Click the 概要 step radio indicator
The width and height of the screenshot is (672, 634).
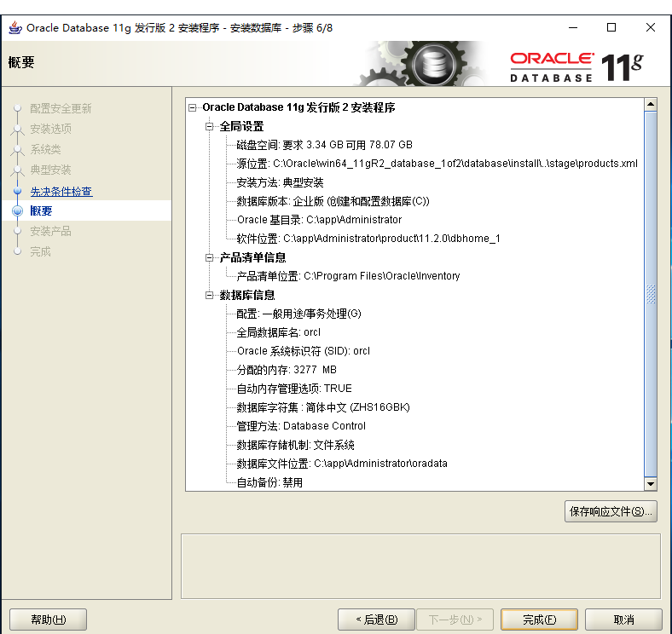coord(18,210)
